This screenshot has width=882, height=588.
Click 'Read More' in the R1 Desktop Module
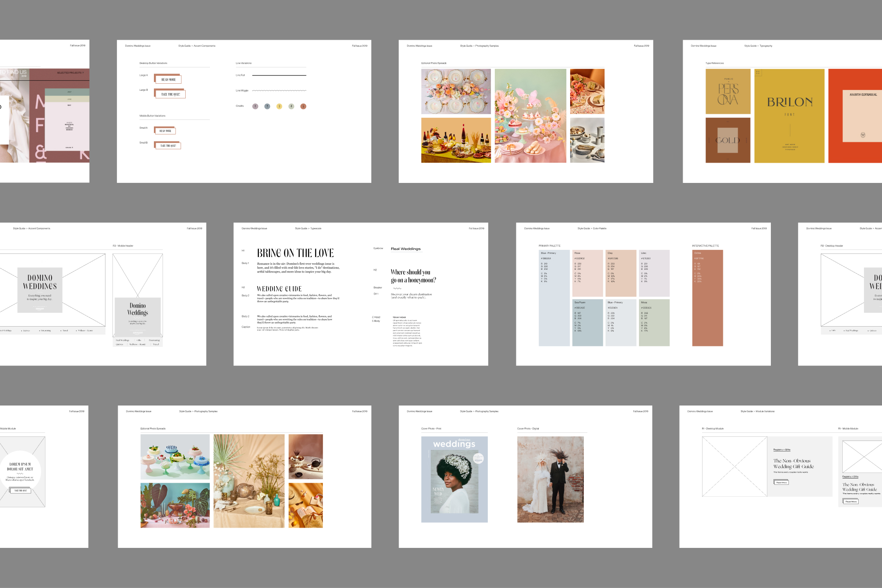click(x=781, y=482)
